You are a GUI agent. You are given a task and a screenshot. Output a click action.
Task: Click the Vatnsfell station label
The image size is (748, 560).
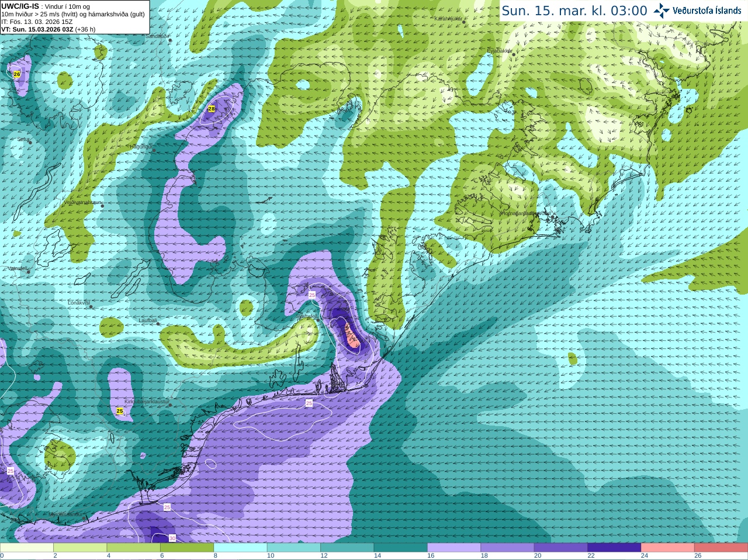18,268
